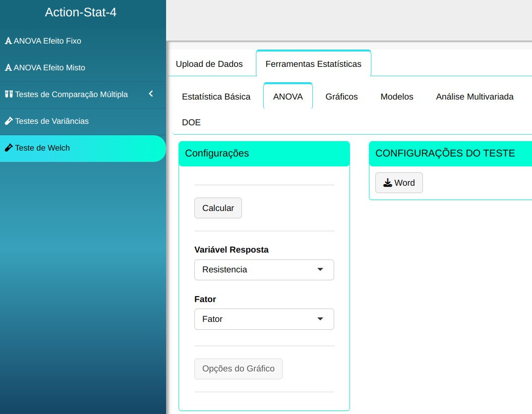Switch to Upload de Dados tab
Viewport: 532px width, 414px height.
click(x=209, y=64)
